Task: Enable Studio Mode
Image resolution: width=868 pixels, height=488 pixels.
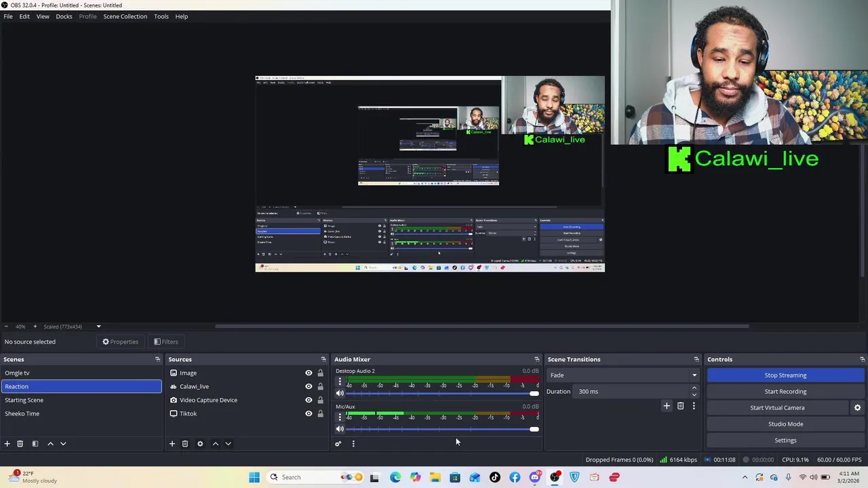Action: [x=785, y=424]
